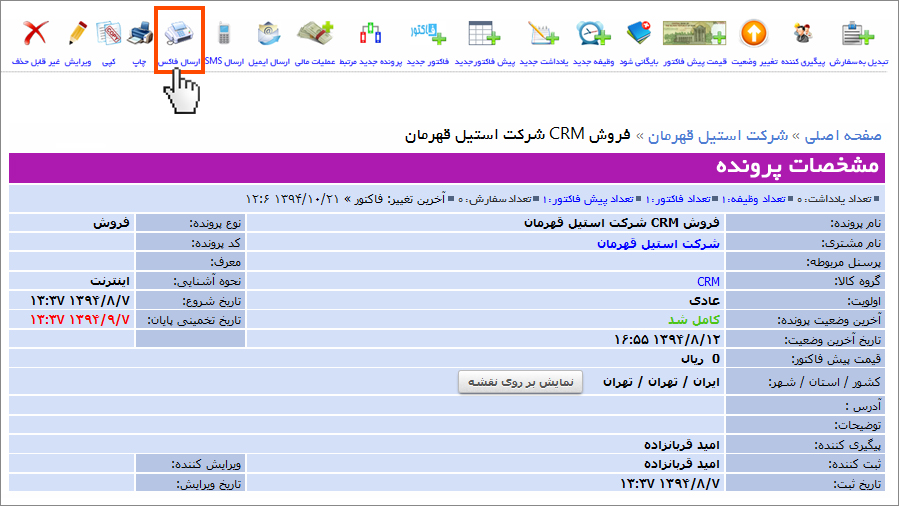Open customer name link شرکت استیل قهرمان in table

(658, 244)
